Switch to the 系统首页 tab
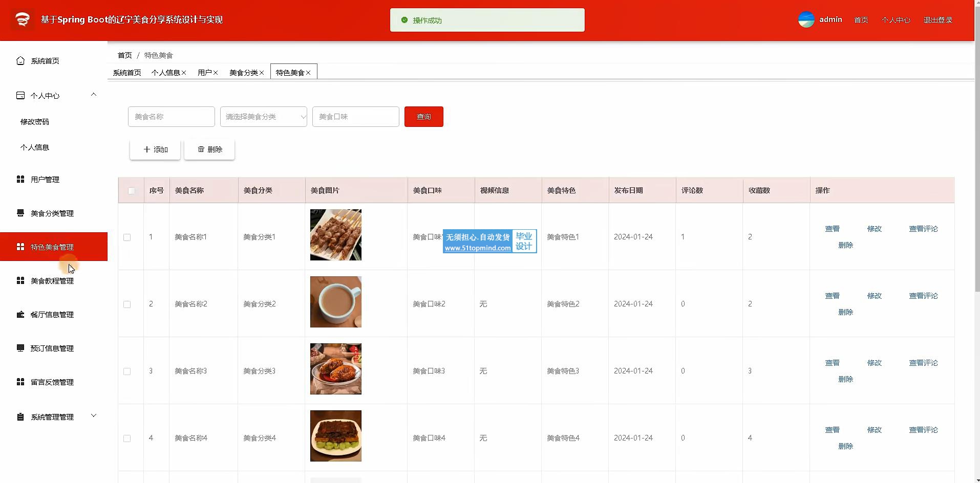 [x=127, y=73]
